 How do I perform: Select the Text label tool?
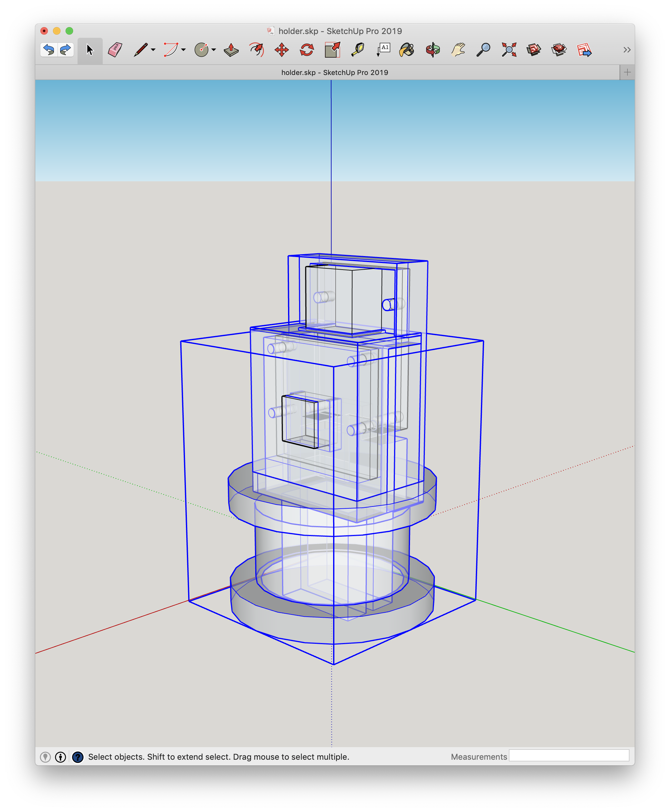click(x=383, y=50)
